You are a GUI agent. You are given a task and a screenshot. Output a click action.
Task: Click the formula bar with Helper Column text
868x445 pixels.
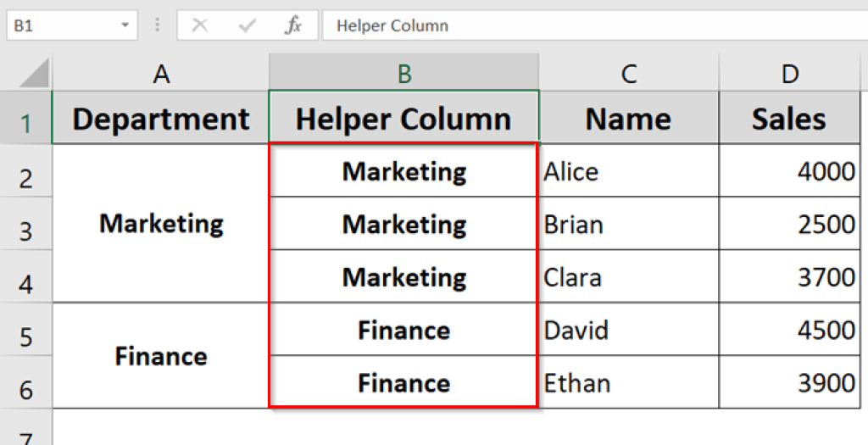(593, 25)
